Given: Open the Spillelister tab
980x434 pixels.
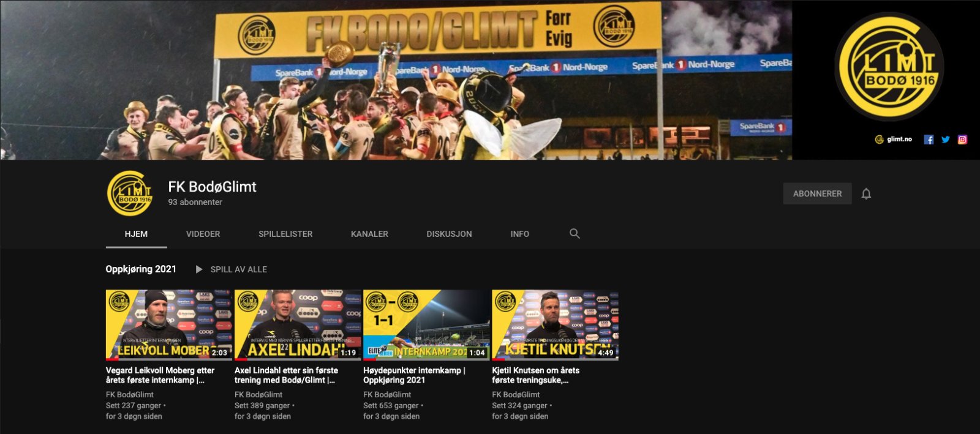Looking at the screenshot, I should click(x=285, y=234).
